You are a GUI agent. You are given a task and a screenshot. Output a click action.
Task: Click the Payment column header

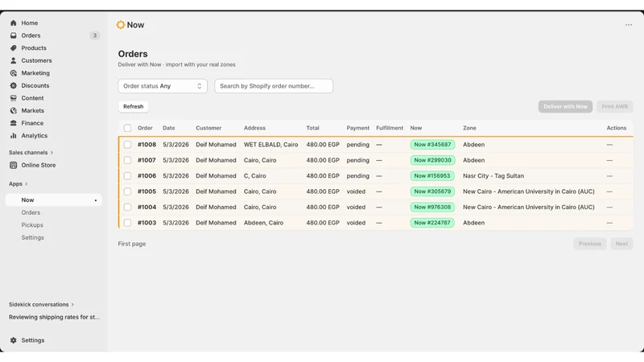tap(357, 128)
